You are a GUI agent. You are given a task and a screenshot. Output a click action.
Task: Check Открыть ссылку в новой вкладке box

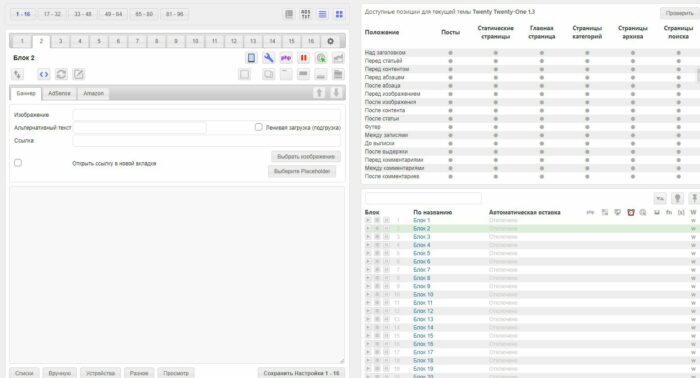coord(18,162)
